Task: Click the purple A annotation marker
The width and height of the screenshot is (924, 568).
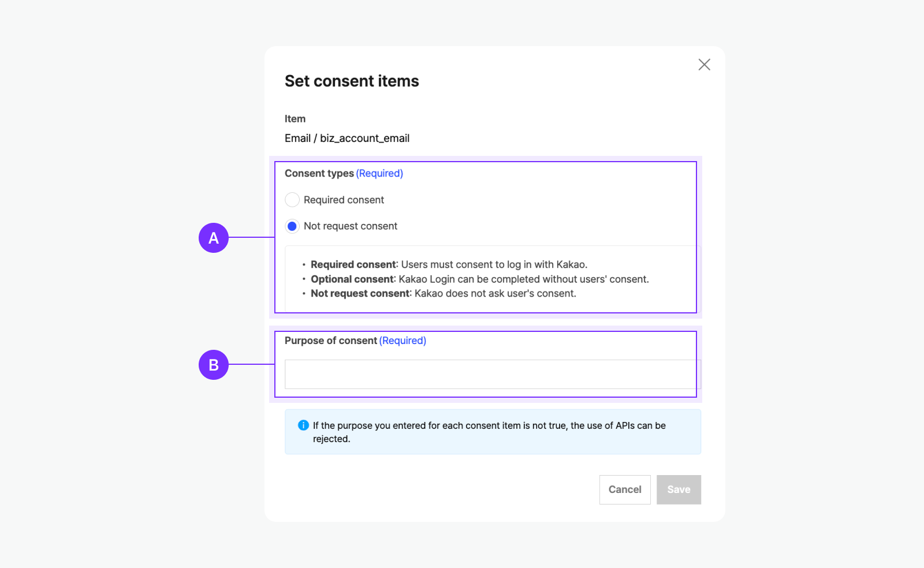Action: coord(214,238)
